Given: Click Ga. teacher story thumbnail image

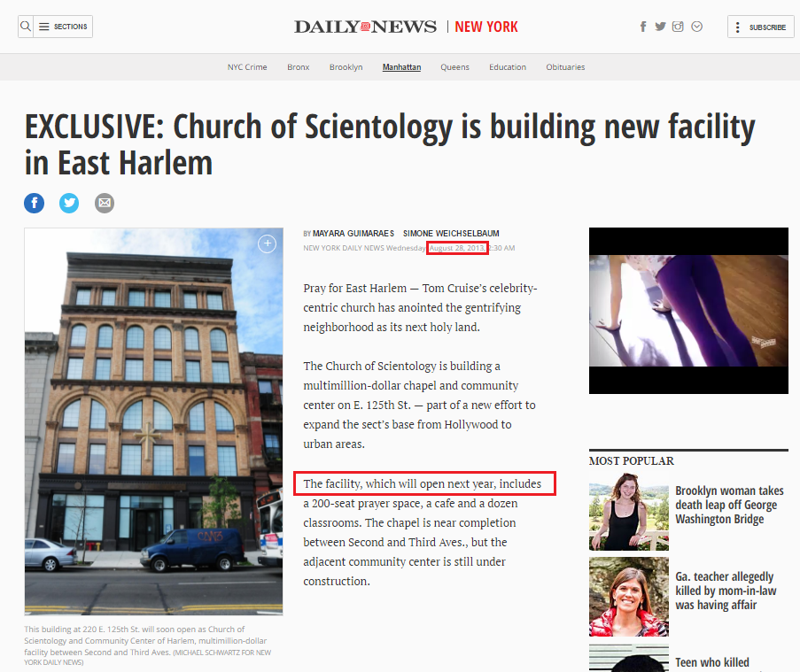Looking at the screenshot, I should (629, 597).
